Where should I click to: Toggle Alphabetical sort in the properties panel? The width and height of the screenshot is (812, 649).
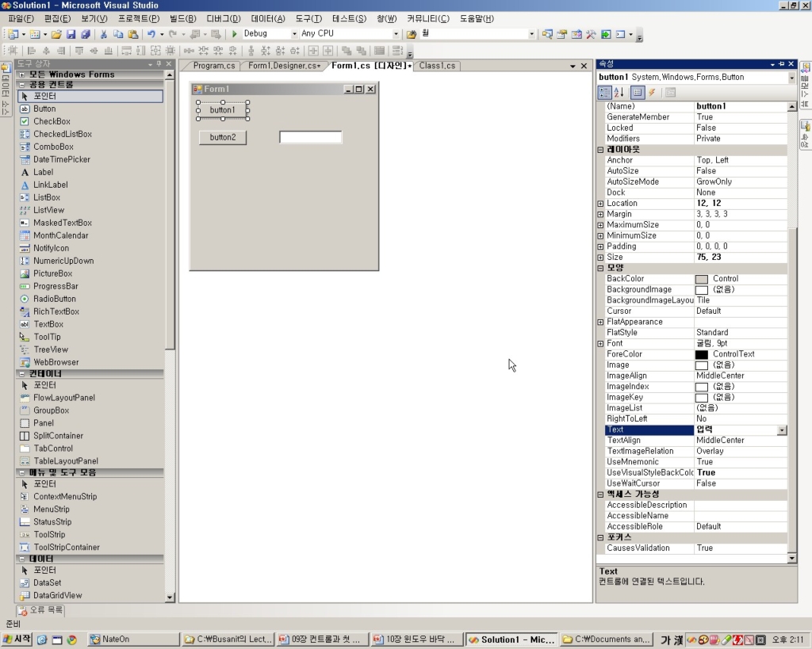619,93
